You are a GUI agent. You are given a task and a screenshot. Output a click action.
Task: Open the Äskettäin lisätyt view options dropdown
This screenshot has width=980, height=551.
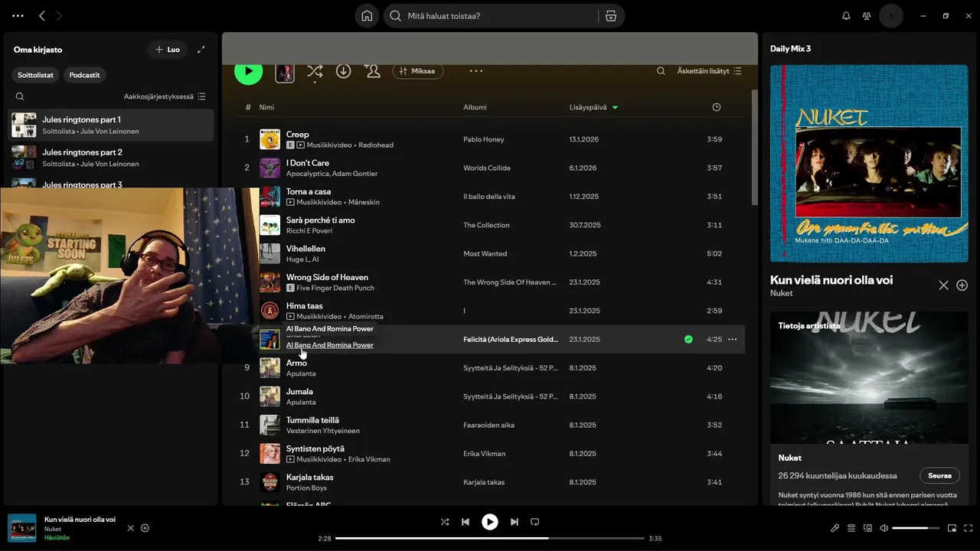coord(710,71)
